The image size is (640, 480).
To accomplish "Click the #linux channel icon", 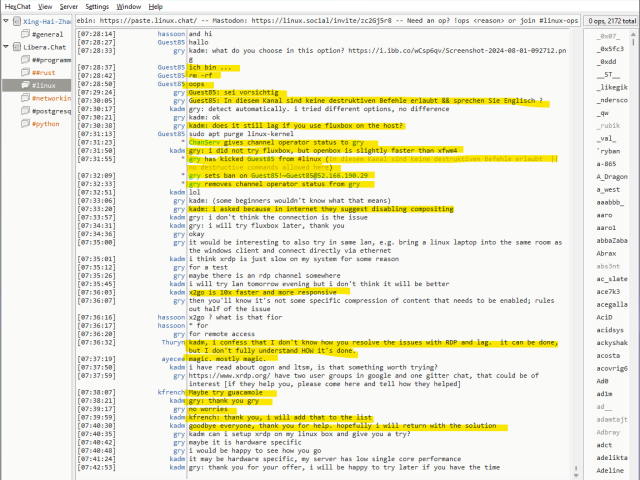I will click(25, 85).
